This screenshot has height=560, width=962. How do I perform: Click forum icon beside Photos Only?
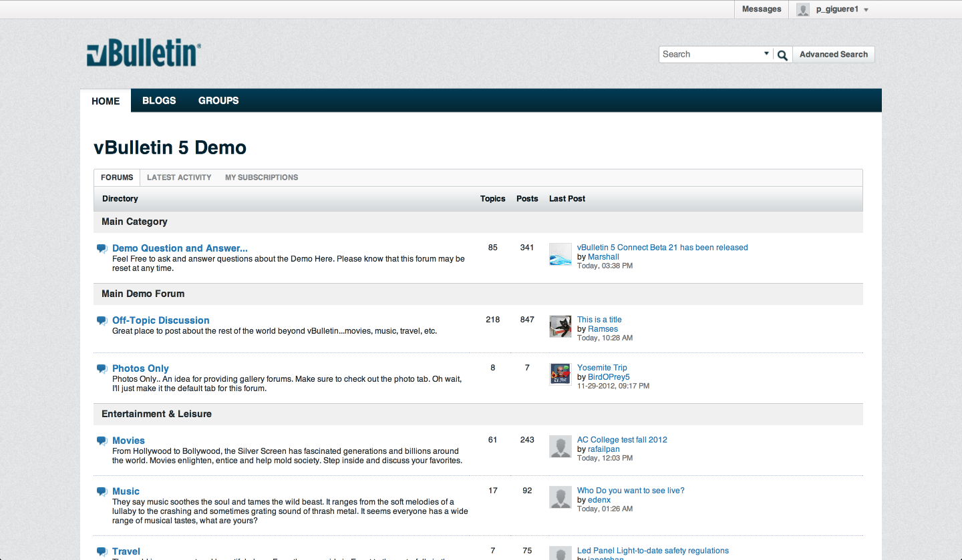102,368
